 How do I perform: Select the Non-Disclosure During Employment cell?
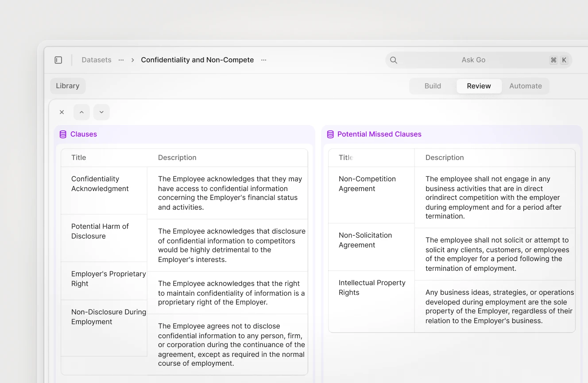104,328
